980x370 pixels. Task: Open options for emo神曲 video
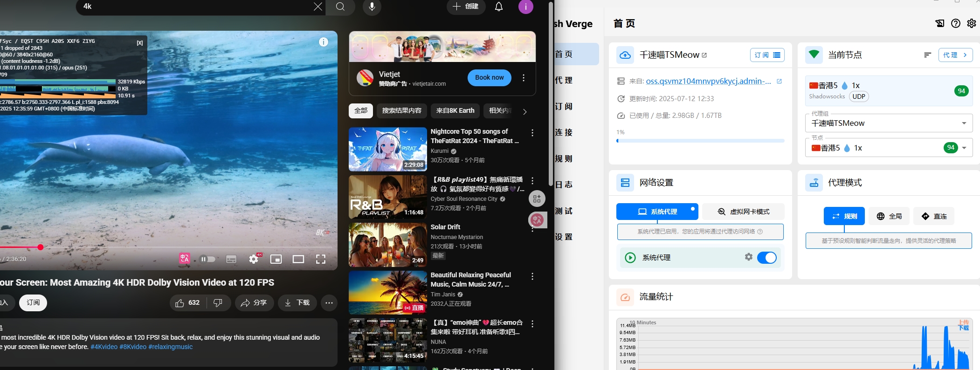click(x=532, y=324)
